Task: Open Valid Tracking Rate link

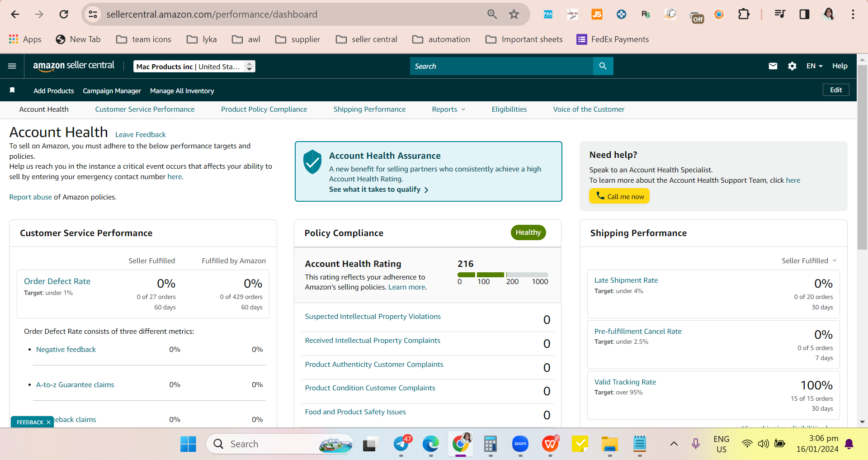Action: pos(625,382)
